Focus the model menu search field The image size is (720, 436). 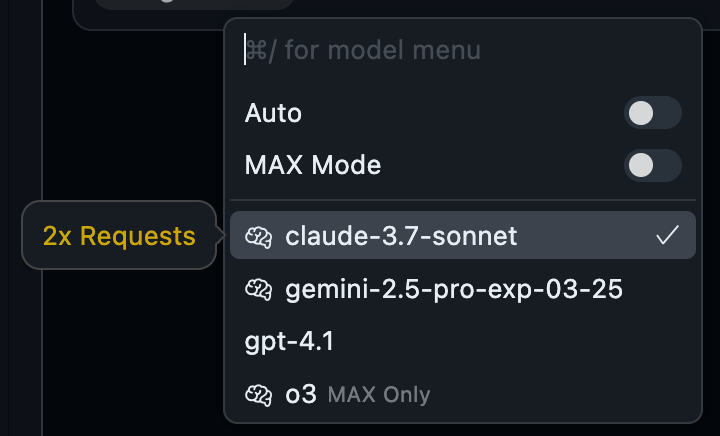463,50
